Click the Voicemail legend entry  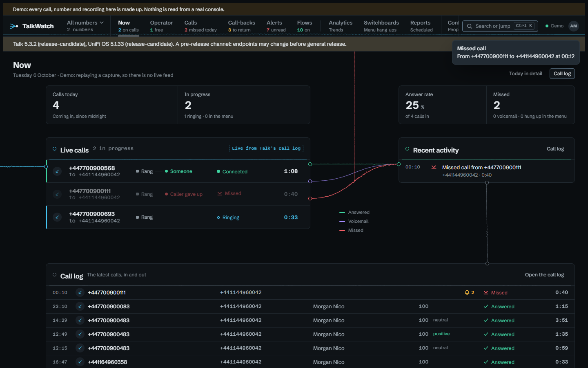pos(354,221)
